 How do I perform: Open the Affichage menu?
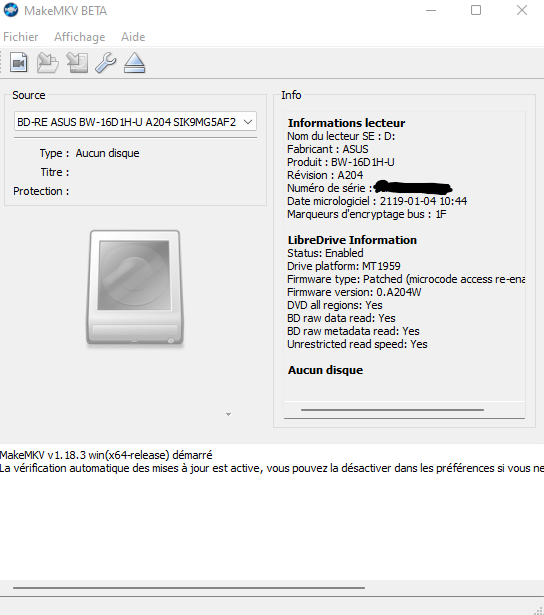[x=80, y=37]
